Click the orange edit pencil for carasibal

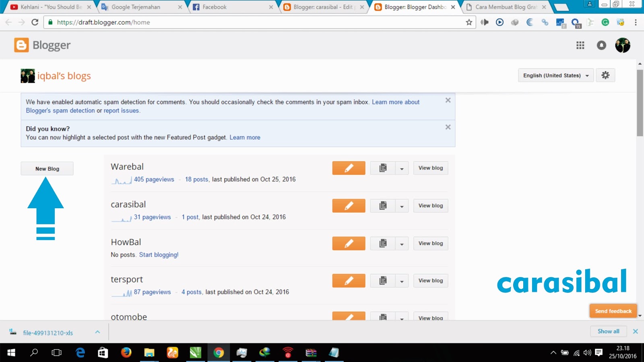pos(349,206)
